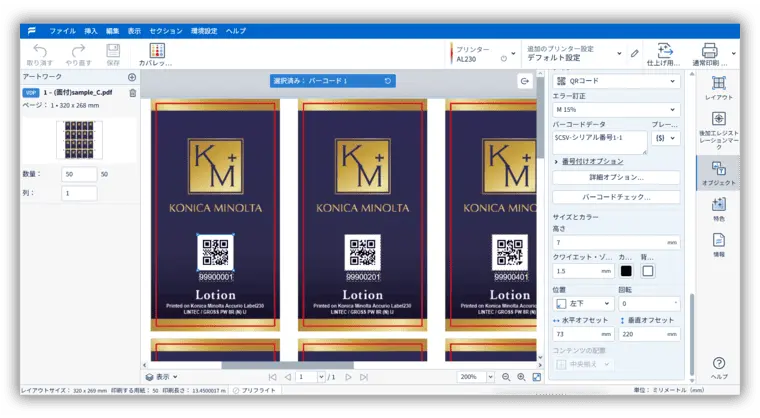Click the Help (ヘルプ) question mark icon
Viewport: 760px width, 418px height.
(719, 363)
